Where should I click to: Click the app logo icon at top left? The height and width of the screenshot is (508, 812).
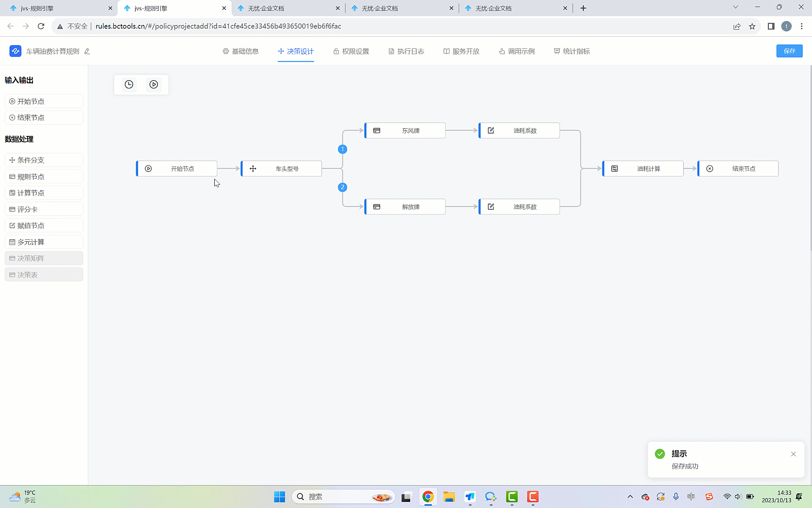pos(16,51)
